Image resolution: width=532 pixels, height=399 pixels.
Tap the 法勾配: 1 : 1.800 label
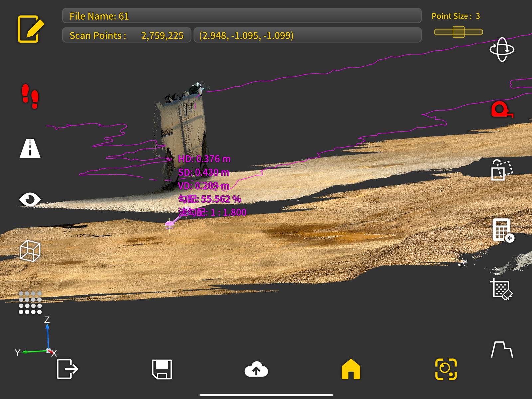point(212,212)
